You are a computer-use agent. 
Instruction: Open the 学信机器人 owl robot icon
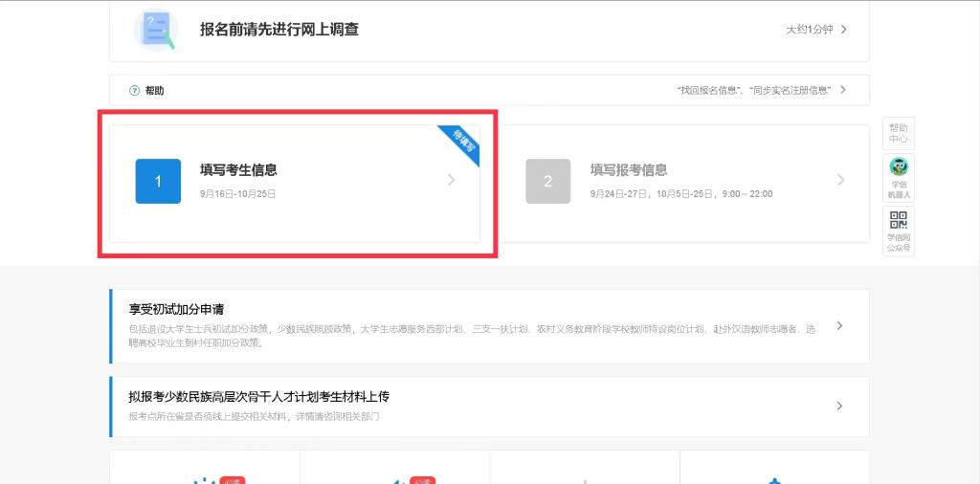899,167
